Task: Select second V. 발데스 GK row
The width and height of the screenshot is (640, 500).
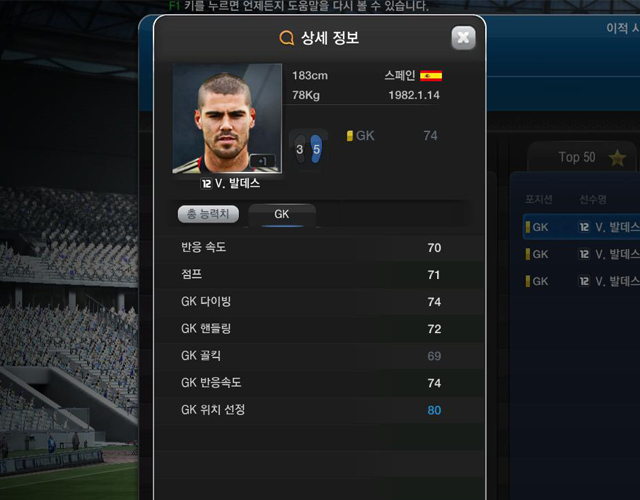Action: coord(581,254)
